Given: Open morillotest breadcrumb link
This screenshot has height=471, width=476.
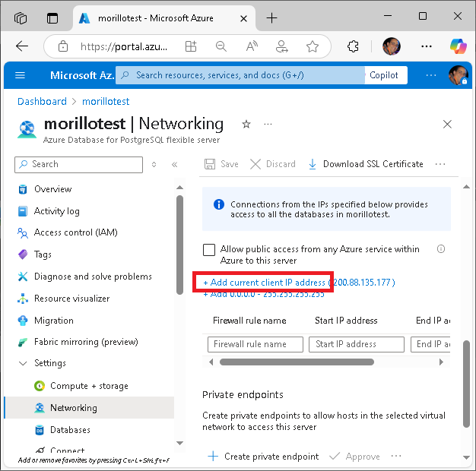Looking at the screenshot, I should point(106,101).
